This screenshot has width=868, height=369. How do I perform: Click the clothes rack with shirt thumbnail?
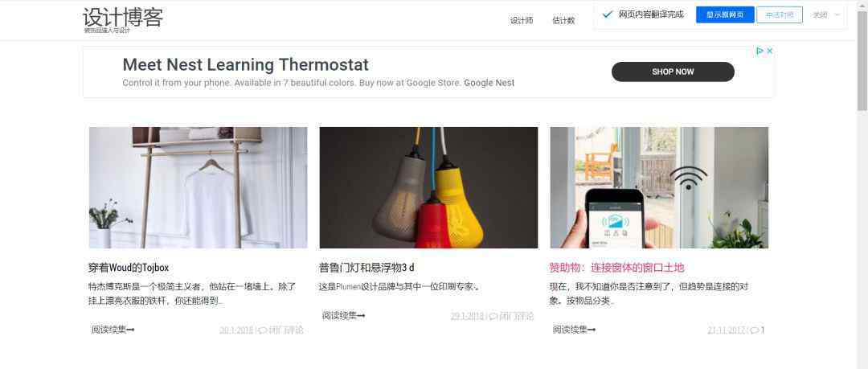coord(199,187)
